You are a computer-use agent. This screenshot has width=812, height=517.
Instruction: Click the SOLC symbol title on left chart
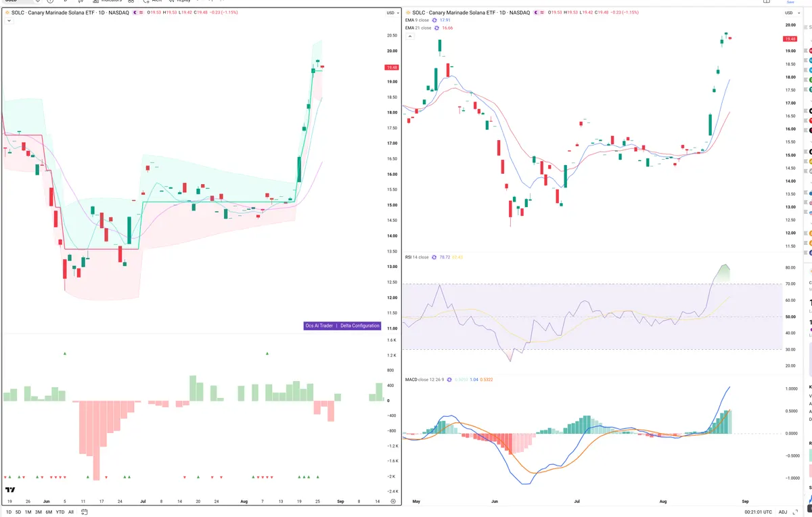pyautogui.click(x=69, y=12)
